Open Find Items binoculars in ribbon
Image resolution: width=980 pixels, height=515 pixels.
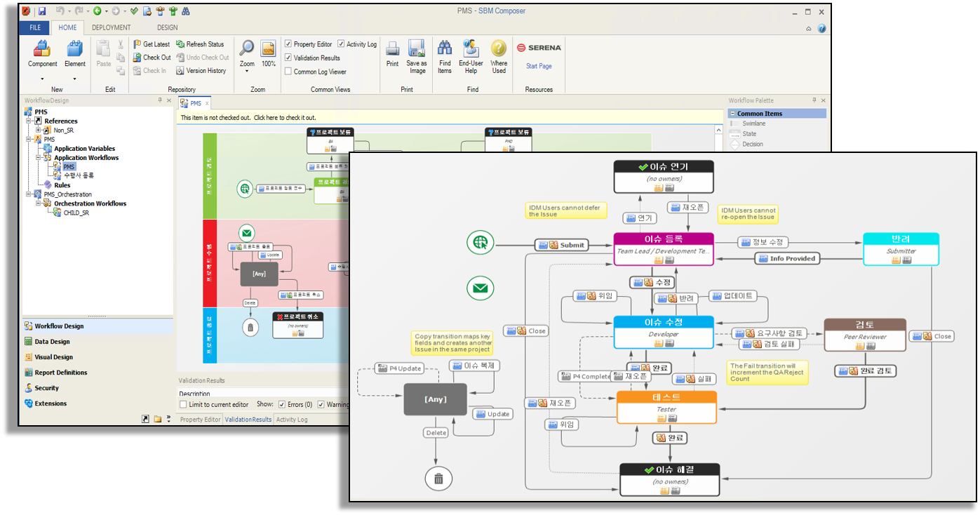pos(445,56)
